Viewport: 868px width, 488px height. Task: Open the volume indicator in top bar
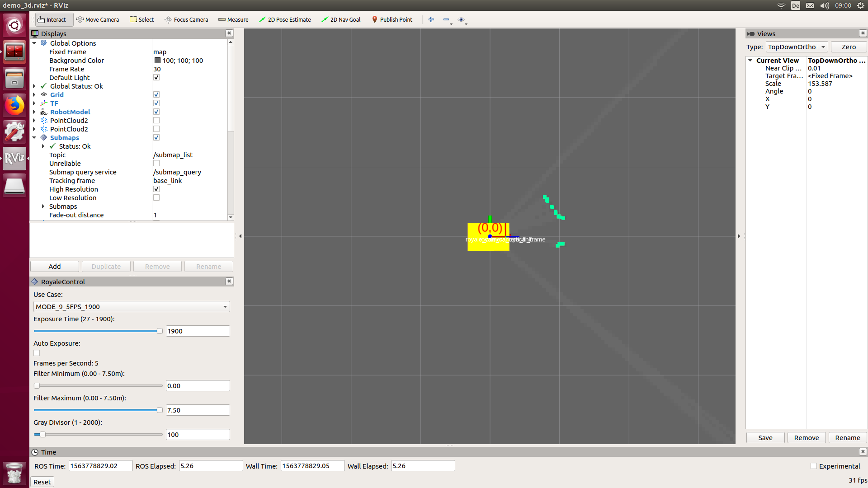[x=825, y=5]
